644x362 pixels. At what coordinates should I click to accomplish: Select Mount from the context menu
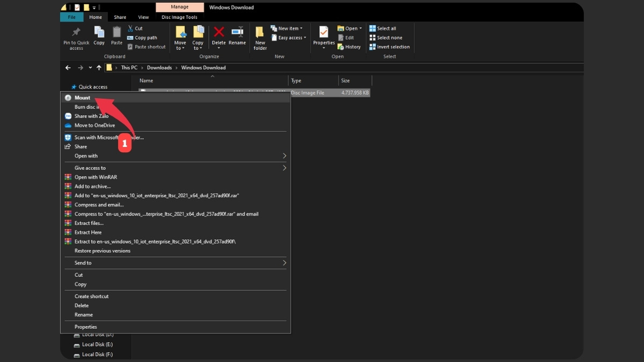pyautogui.click(x=82, y=98)
